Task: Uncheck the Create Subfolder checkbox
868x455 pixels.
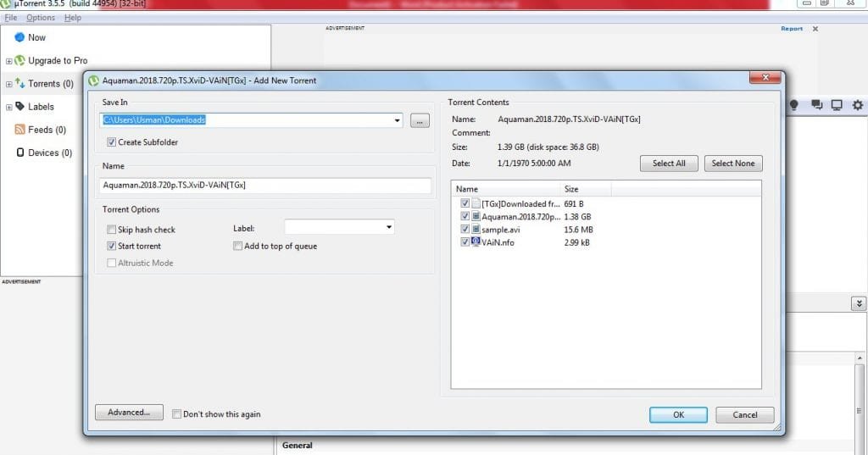Action: point(111,142)
